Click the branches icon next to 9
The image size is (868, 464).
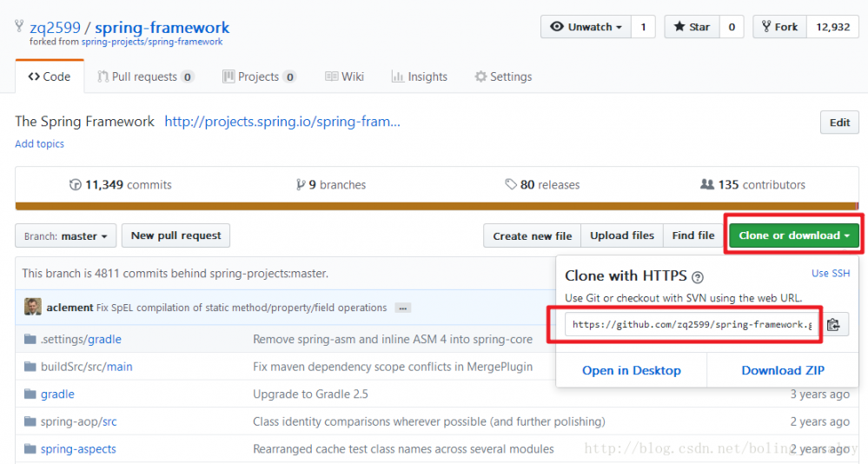tap(301, 185)
